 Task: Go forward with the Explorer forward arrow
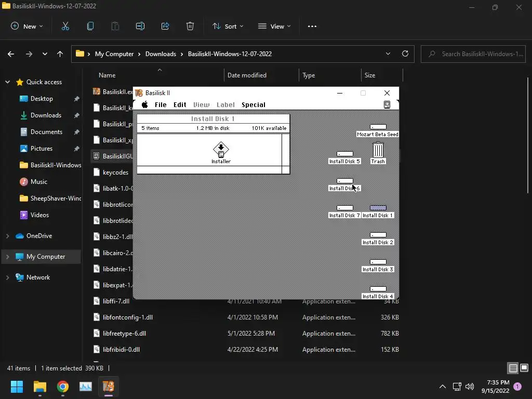click(x=29, y=54)
